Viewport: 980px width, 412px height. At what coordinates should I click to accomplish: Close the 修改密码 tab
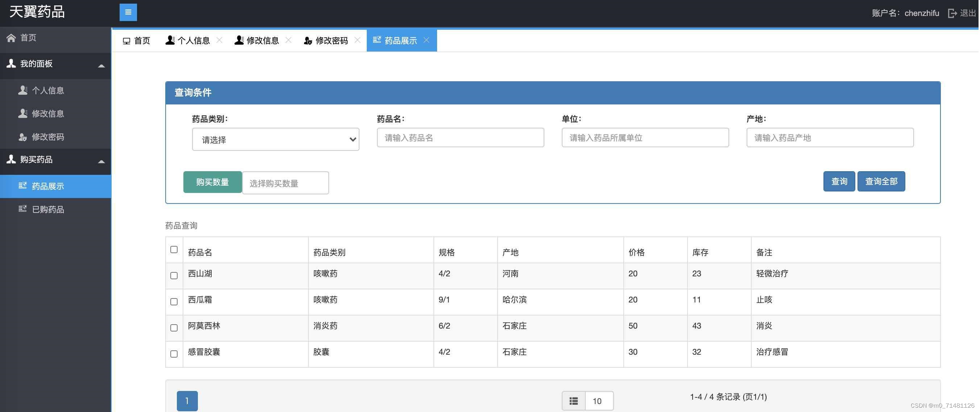(357, 40)
